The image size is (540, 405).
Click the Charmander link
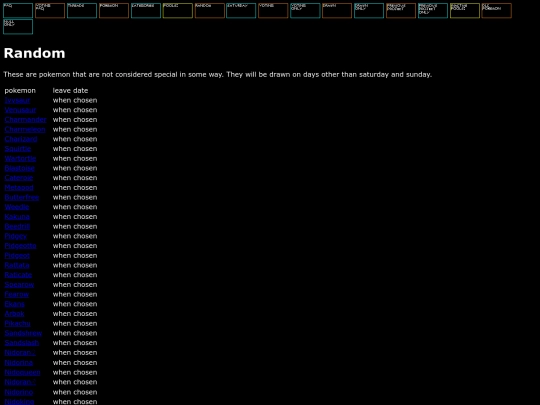(25, 120)
